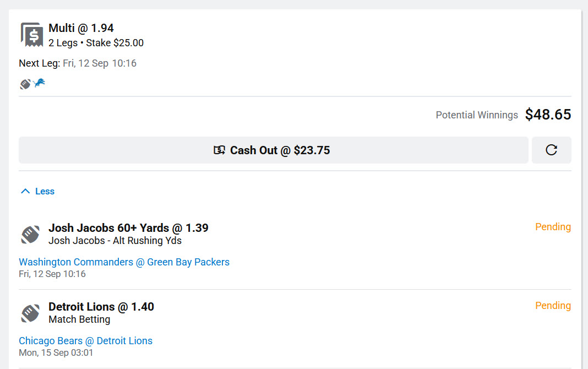The width and height of the screenshot is (588, 369).
Task: Click the bet slip dollar receipt icon
Action: [x=31, y=35]
